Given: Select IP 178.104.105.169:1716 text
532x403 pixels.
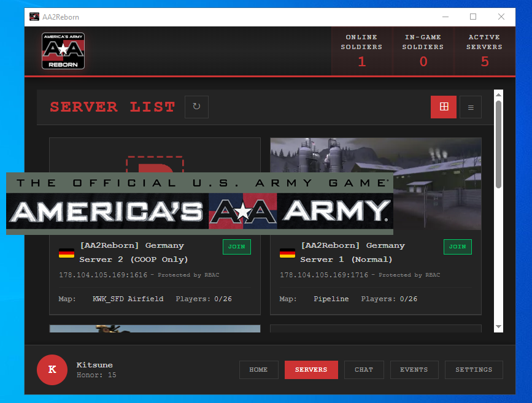Looking at the screenshot, I should point(324,275).
